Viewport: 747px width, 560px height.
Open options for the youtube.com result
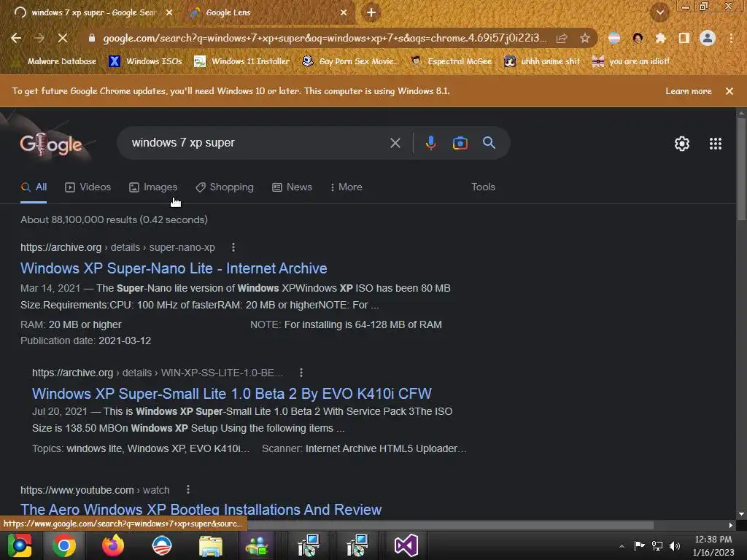pos(188,490)
